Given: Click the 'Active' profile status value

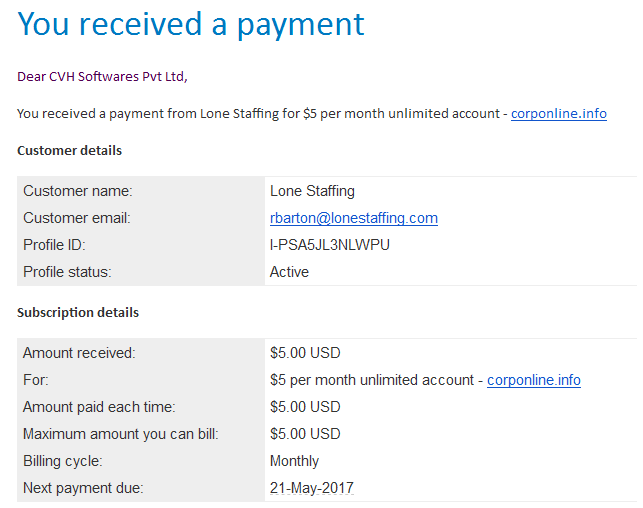Looking at the screenshot, I should click(289, 272).
